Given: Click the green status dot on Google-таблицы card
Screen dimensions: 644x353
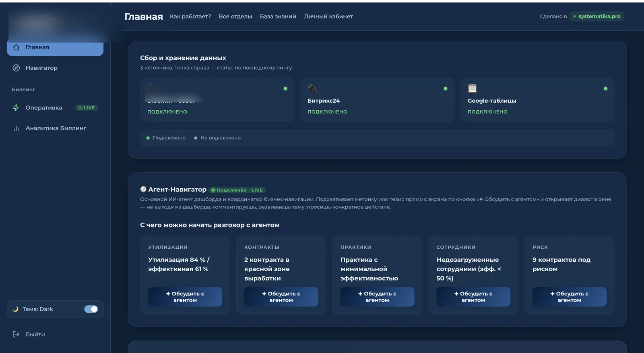Looking at the screenshot, I should [x=605, y=89].
